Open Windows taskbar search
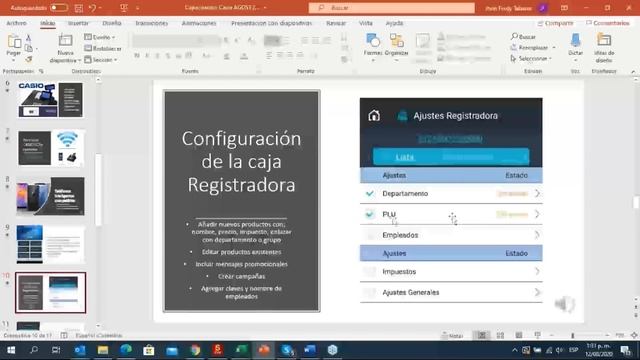The height and width of the screenshot is (360, 640). [34, 350]
